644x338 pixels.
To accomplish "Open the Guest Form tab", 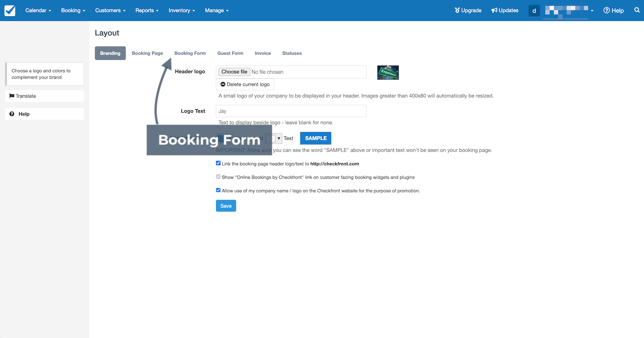I will tap(230, 53).
